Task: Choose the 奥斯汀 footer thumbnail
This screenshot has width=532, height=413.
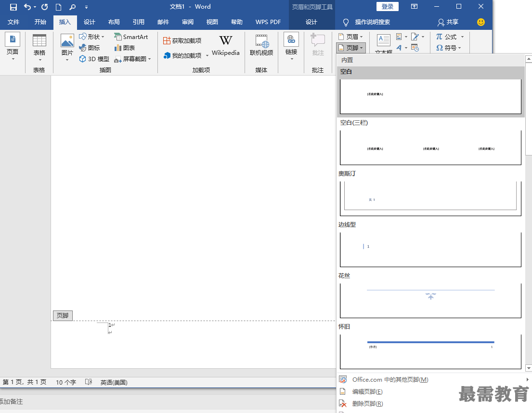Action: click(430, 199)
